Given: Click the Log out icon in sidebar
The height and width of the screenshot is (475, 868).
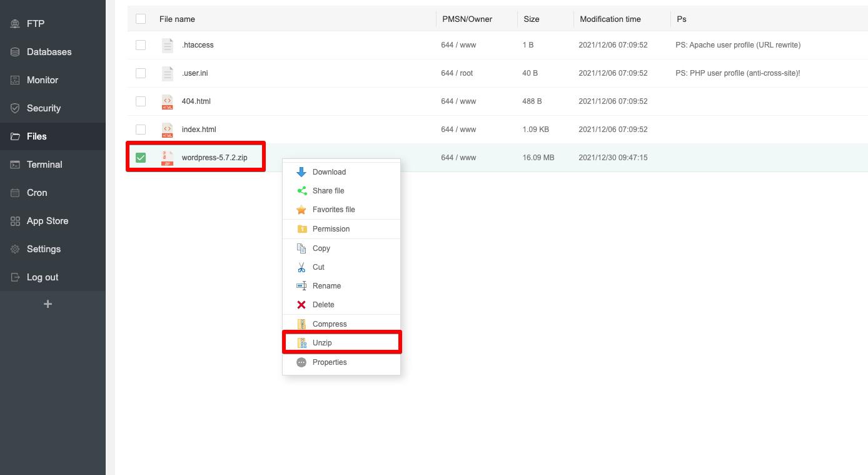Looking at the screenshot, I should [x=15, y=277].
